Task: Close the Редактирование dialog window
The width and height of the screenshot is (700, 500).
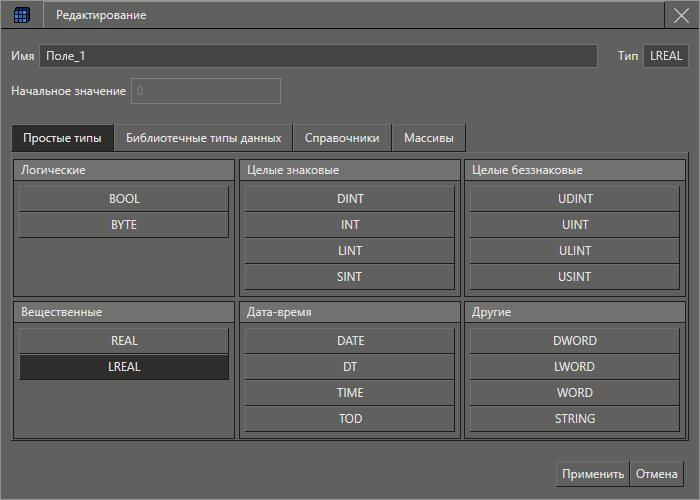Action: tap(681, 15)
